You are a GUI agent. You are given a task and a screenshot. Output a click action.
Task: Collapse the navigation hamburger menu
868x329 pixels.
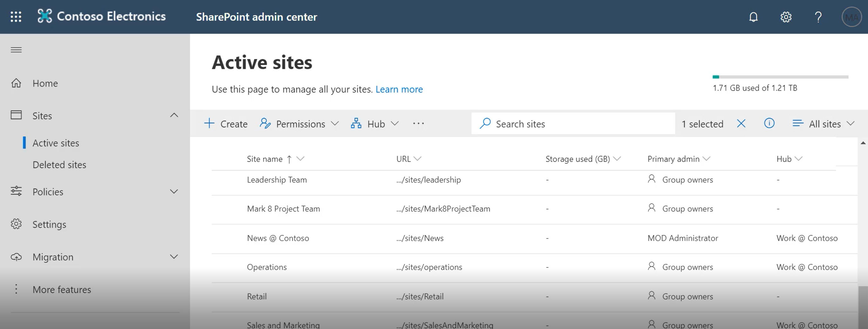click(16, 50)
